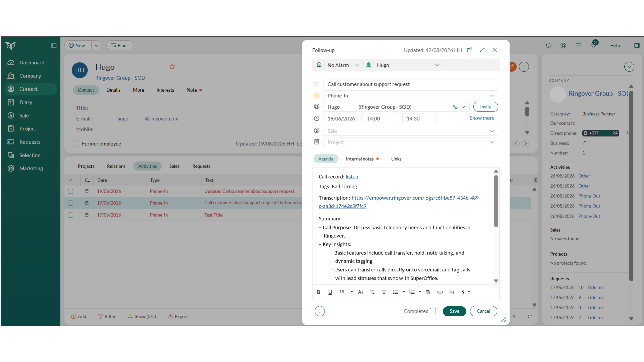Click the Bold formatting icon
Screen dimensions: 644x362
[x=318, y=292]
